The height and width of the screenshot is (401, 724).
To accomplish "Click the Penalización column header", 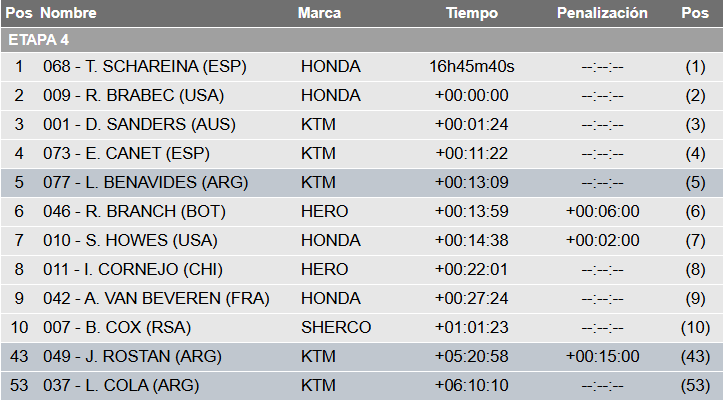I will coord(602,13).
